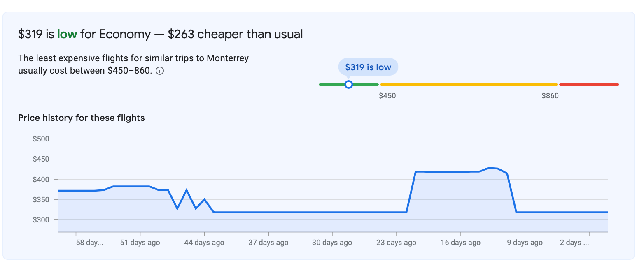This screenshot has height=268, width=644.
Task: Click the "23 days ago" x-axis label
Action: coord(397,243)
